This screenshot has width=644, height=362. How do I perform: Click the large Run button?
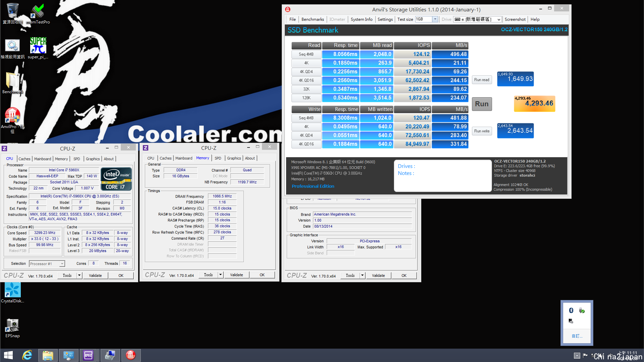[482, 104]
